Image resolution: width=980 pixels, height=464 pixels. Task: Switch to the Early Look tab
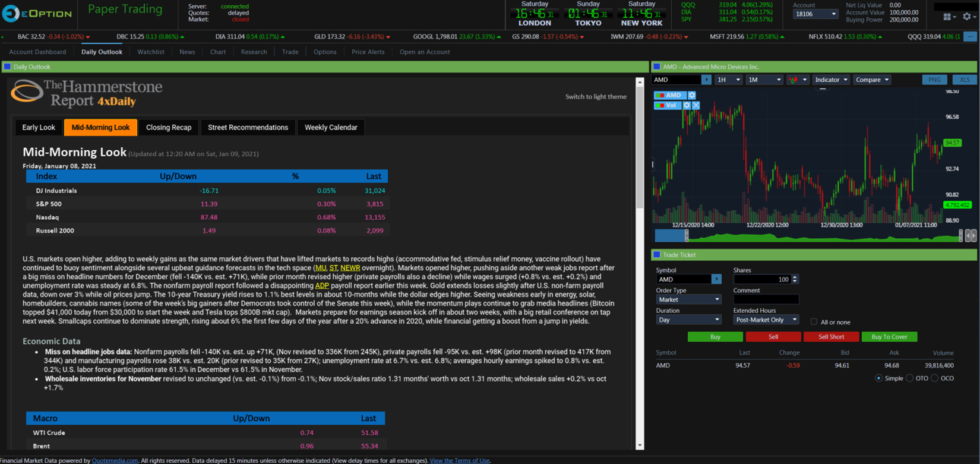coord(39,127)
